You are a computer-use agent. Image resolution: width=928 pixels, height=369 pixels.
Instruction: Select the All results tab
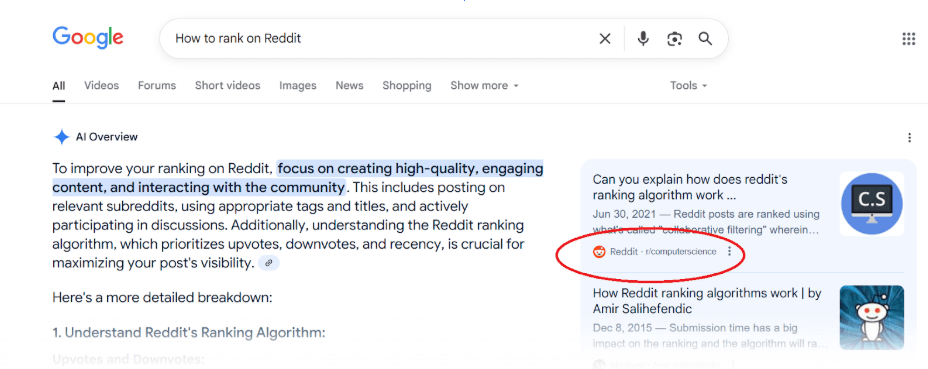(59, 86)
